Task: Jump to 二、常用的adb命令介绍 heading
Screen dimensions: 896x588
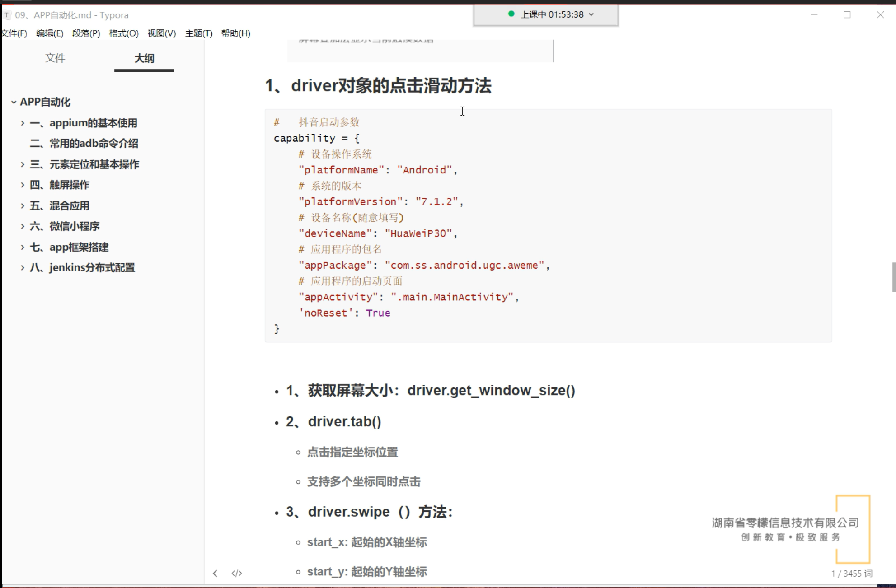Action: click(84, 144)
